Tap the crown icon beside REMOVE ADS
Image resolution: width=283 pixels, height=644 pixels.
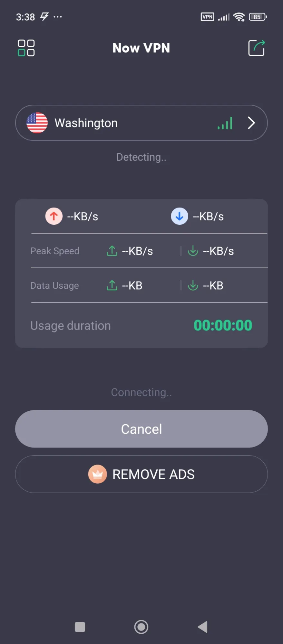point(97,474)
